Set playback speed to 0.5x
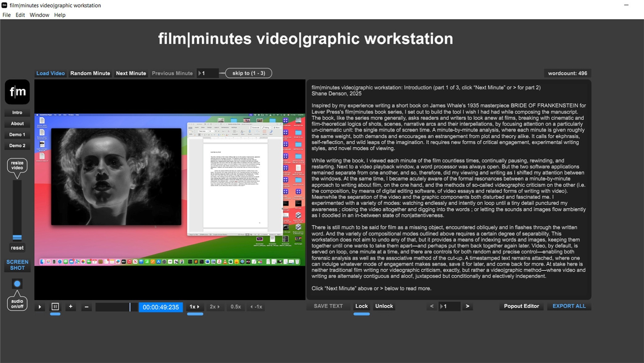Viewport: 644px width, 363px height. coord(236,307)
